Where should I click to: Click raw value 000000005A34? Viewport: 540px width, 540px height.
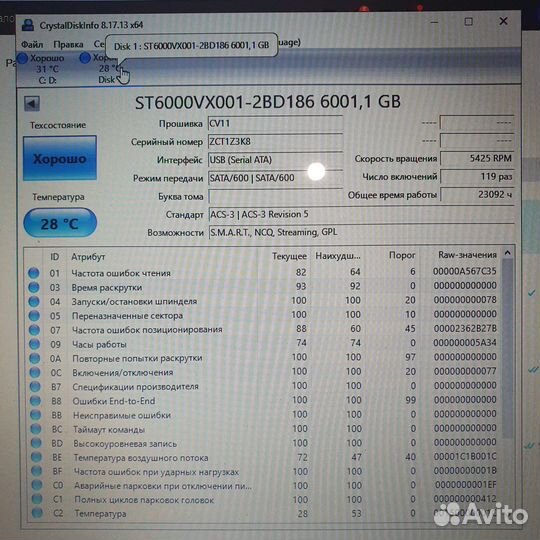(465, 343)
